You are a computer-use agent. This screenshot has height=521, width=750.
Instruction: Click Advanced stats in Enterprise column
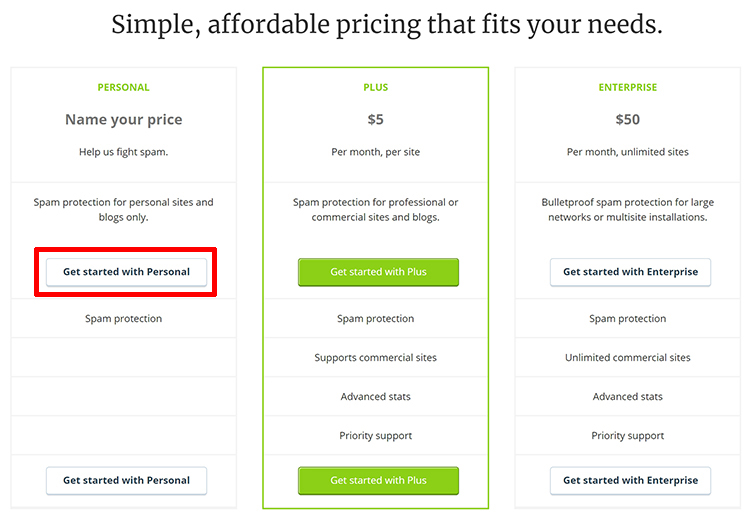[628, 397]
